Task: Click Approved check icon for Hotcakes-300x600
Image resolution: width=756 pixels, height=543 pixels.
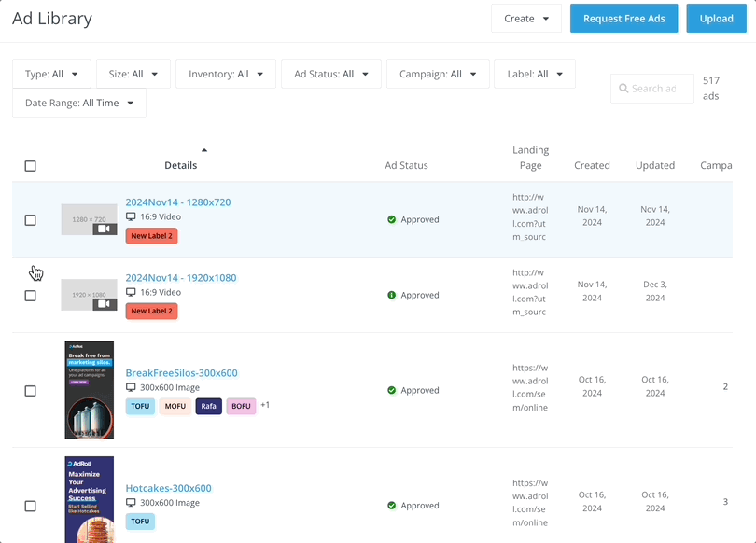Action: tap(392, 506)
